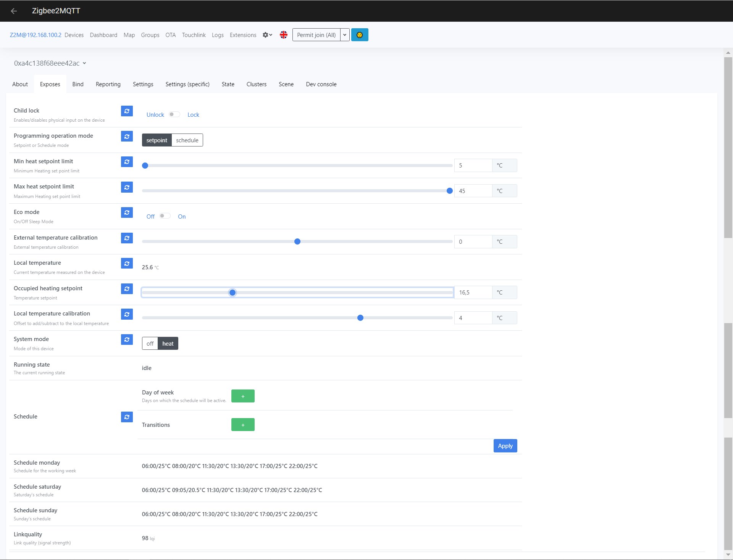
Task: Toggle the Child lock switch
Action: [174, 114]
